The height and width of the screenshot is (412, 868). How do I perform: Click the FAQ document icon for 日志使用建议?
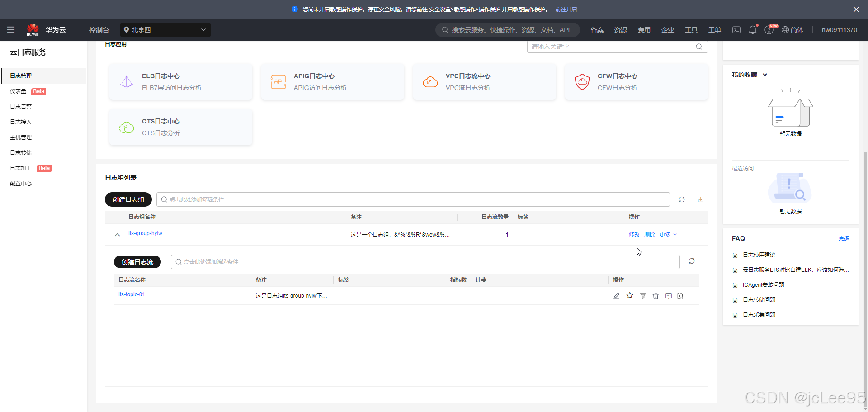click(x=735, y=256)
